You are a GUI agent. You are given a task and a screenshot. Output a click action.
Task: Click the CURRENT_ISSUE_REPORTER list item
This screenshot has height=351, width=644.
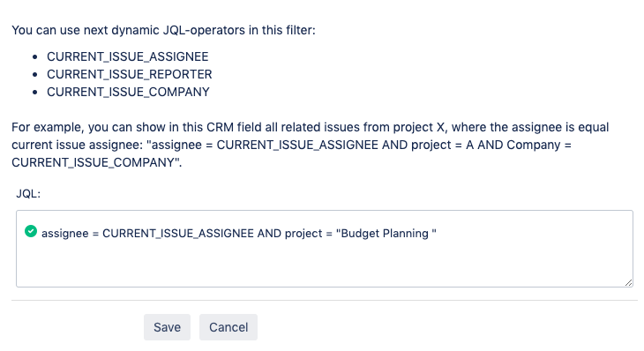130,74
